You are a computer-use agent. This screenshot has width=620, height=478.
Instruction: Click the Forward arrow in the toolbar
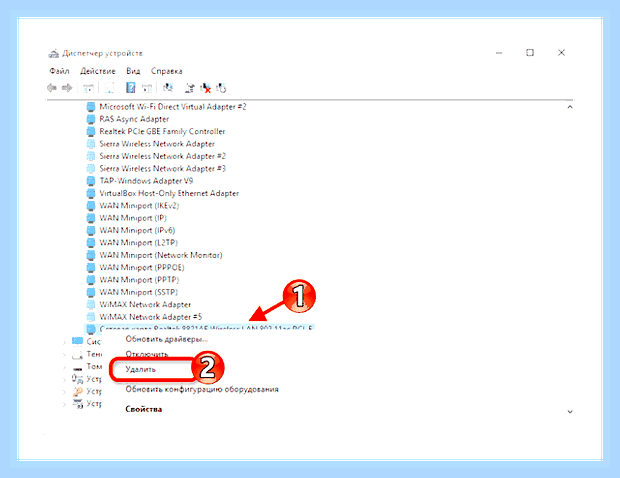67,88
